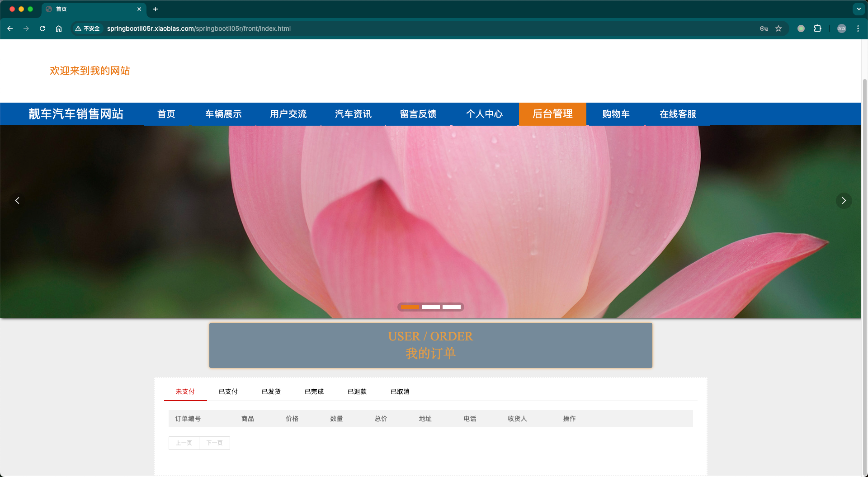Switch to the 已取消 orders tab
The height and width of the screenshot is (477, 868).
point(400,392)
